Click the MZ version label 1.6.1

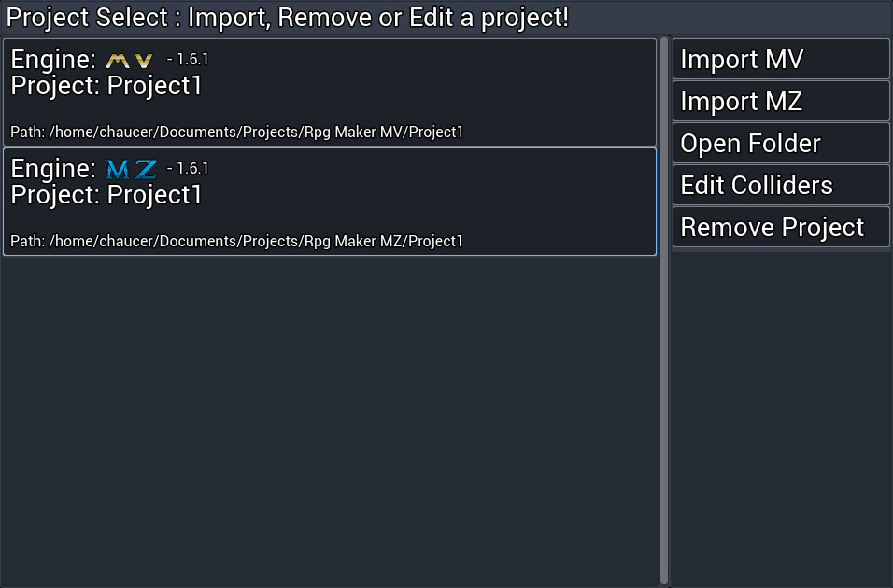pos(189,167)
